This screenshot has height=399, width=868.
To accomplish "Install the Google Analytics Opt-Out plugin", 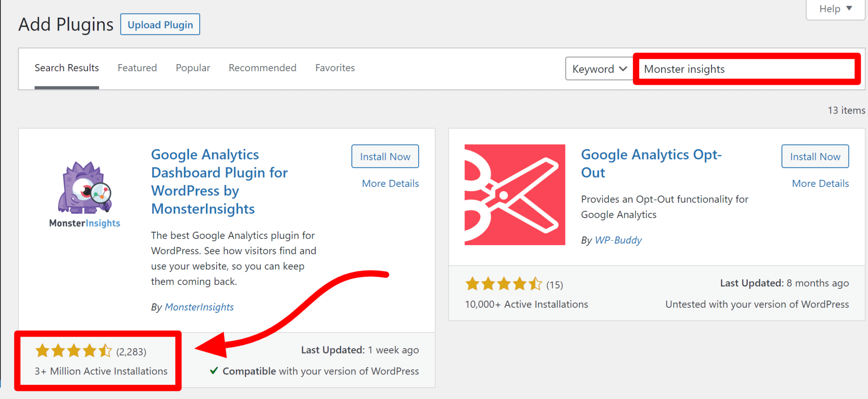I will (x=815, y=156).
